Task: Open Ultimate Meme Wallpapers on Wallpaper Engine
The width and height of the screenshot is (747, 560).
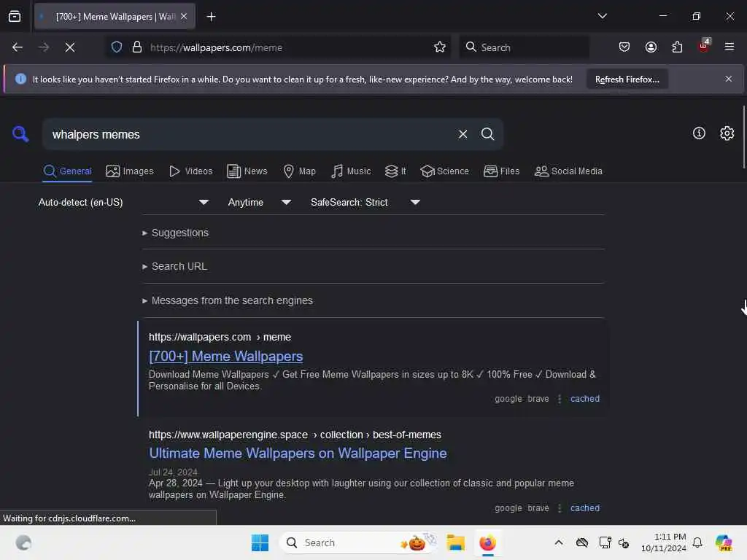Action: coord(298,454)
